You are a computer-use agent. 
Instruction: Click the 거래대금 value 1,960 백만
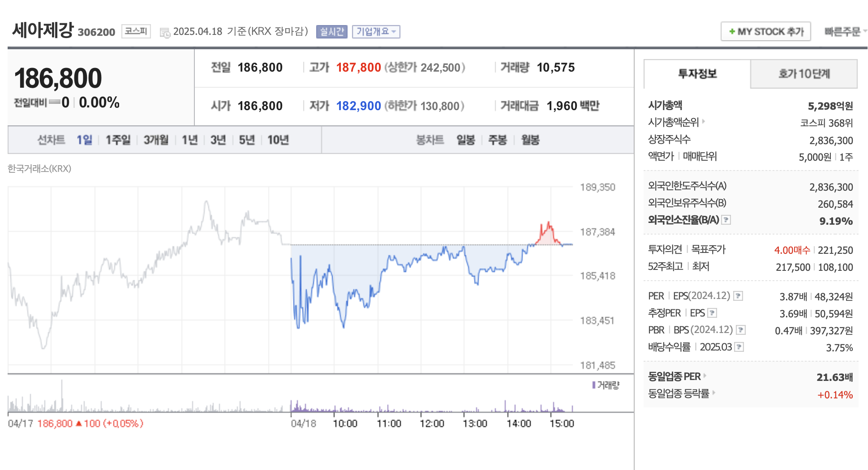click(573, 106)
